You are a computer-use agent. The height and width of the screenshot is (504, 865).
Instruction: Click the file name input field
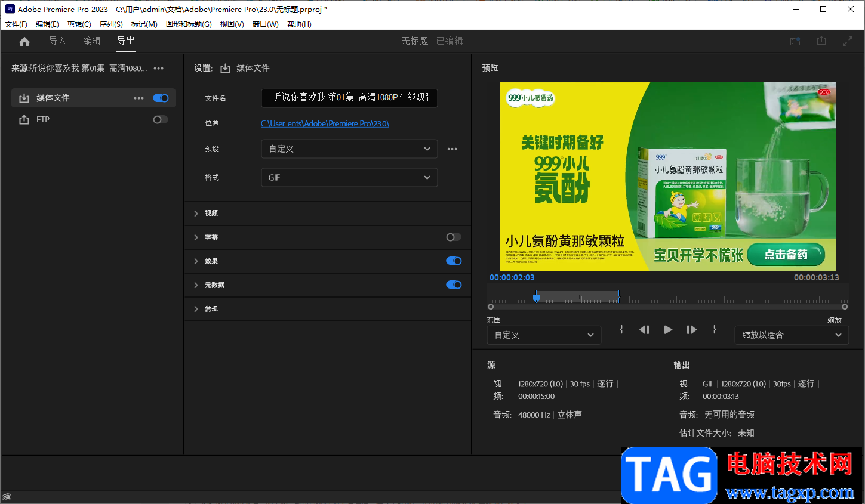[349, 98]
